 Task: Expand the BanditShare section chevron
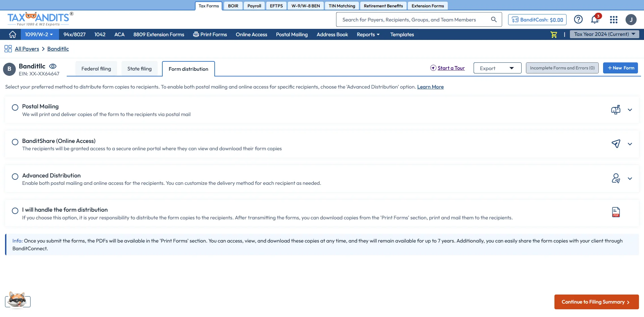pos(630,144)
